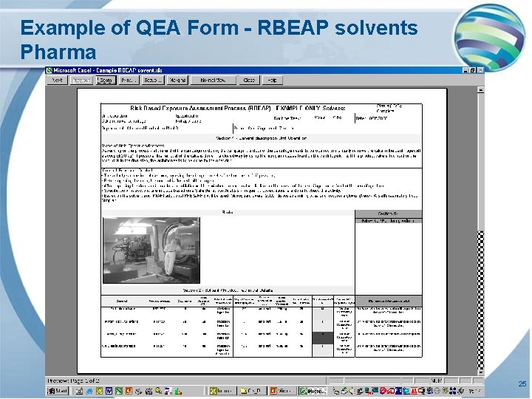Image resolution: width=532 pixels, height=399 pixels.
Task: Click 'Preview: Page 1 of 2' status text
Action: pos(74,381)
